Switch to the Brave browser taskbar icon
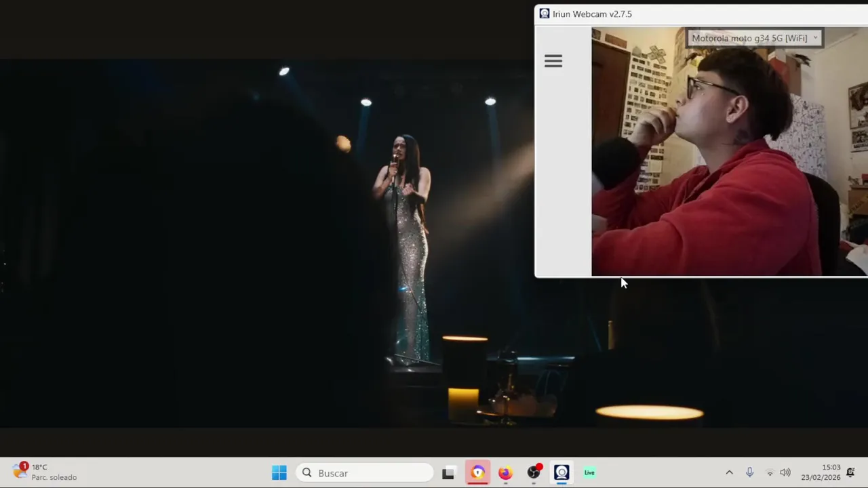This screenshot has height=488, width=868. (477, 473)
